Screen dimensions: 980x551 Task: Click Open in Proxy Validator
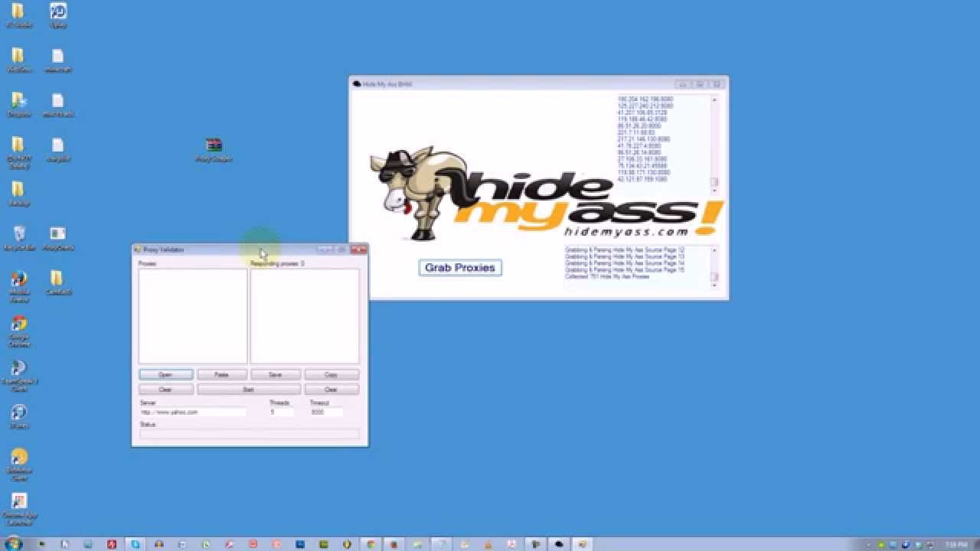165,375
